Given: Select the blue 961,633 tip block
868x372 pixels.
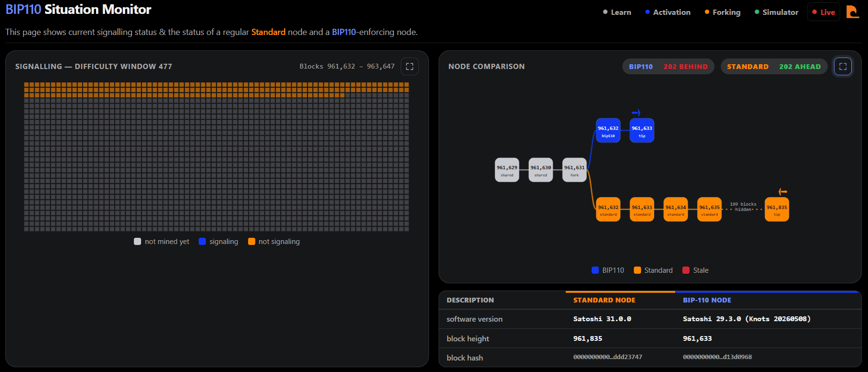Looking at the screenshot, I should tap(642, 130).
